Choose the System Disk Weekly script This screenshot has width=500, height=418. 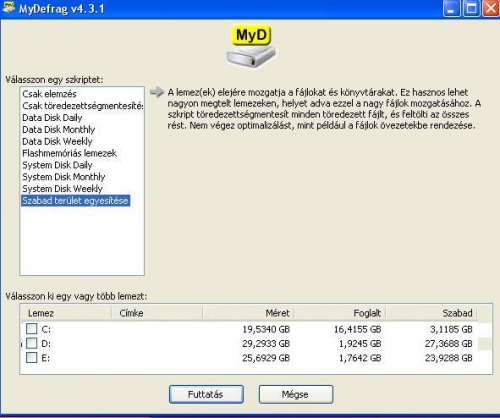(x=62, y=189)
